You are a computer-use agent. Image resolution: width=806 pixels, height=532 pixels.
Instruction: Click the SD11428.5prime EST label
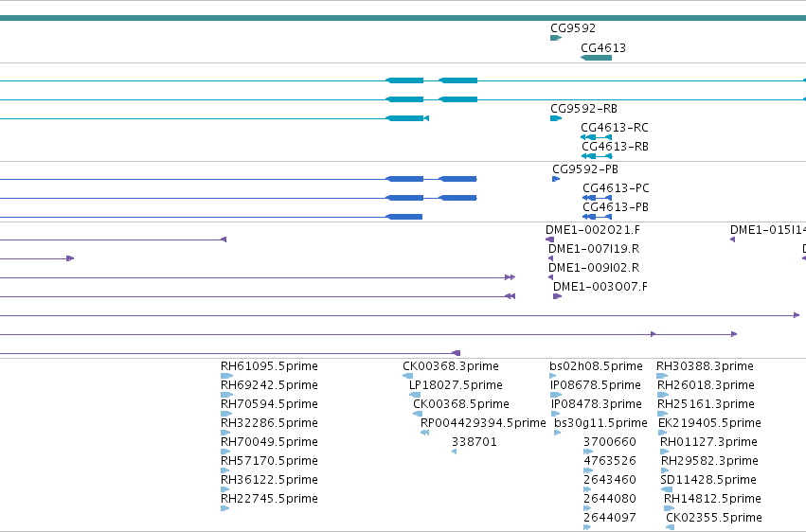coord(707,481)
